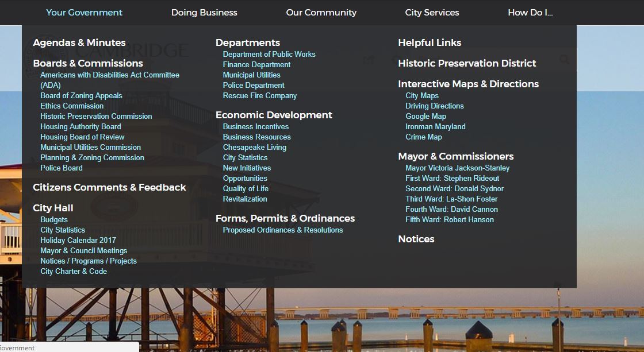Go to the Notices section
This screenshot has width=644, height=352.
(416, 239)
